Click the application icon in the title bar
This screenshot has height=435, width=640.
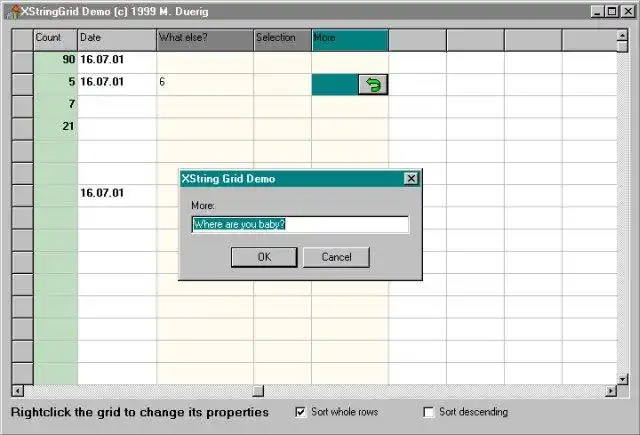[x=12, y=11]
